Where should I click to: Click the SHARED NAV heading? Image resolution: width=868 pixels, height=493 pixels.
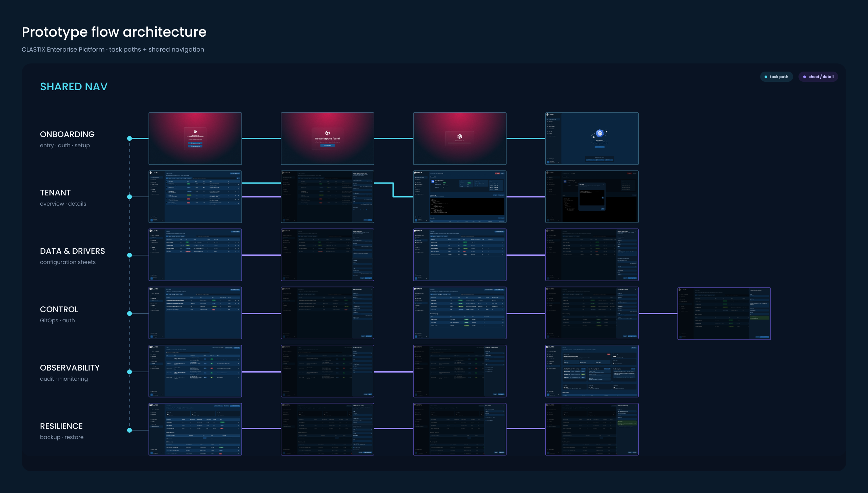pos(74,87)
